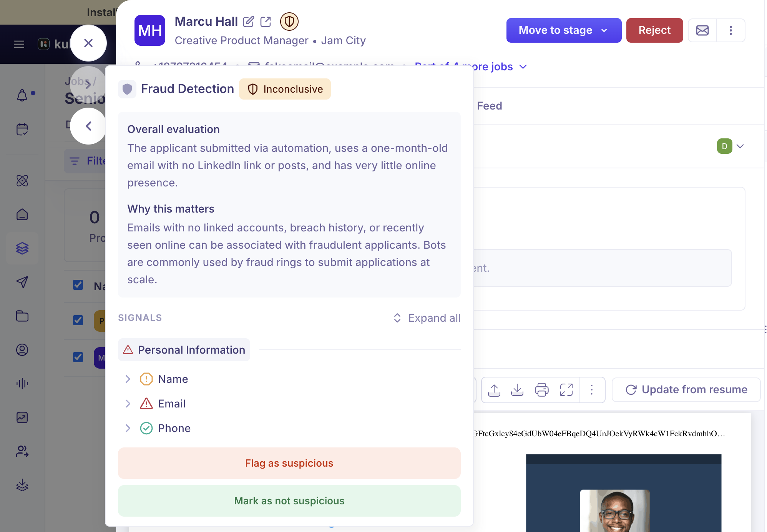This screenshot has height=532, width=767.
Task: Toggle the select-all header checkbox
Action: 78,285
